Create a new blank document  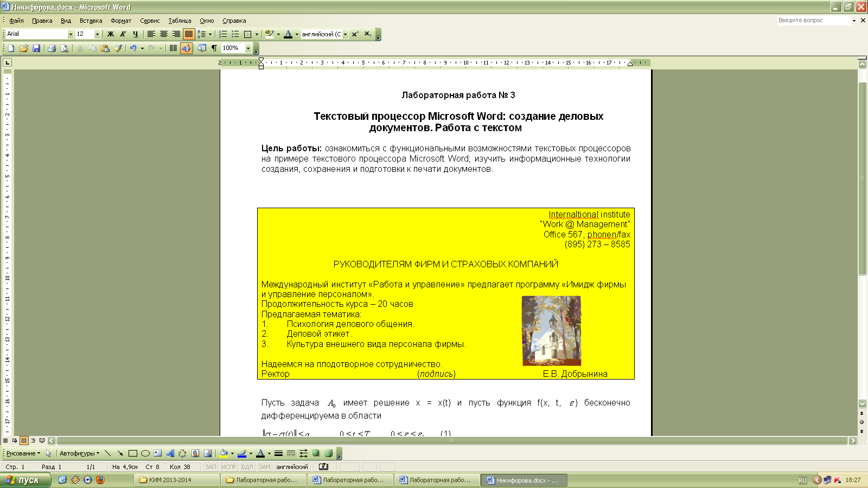11,48
